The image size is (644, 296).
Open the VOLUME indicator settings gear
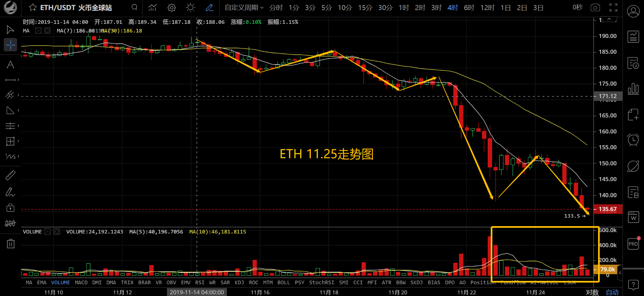(x=48, y=232)
